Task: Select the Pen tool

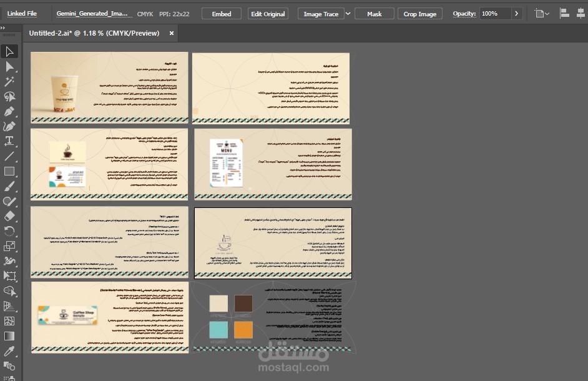Action: tap(9, 111)
